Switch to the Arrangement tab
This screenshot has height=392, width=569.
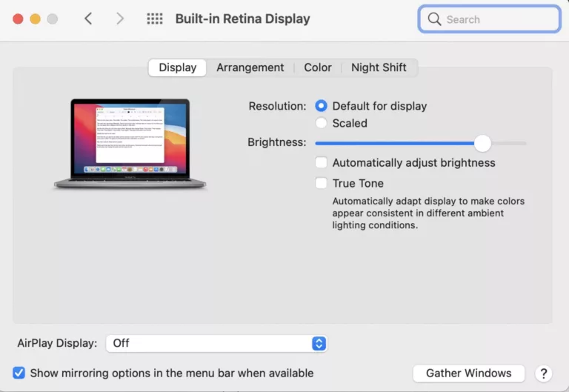click(x=250, y=67)
